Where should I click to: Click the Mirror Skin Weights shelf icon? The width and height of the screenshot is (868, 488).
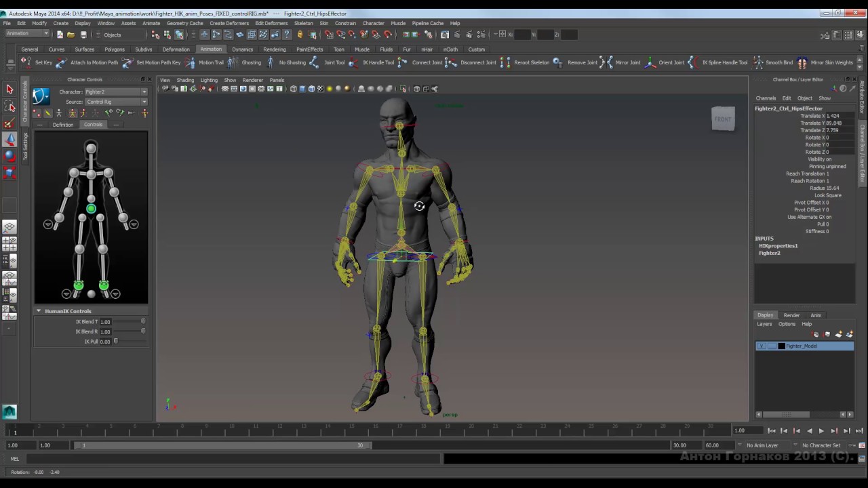(802, 62)
